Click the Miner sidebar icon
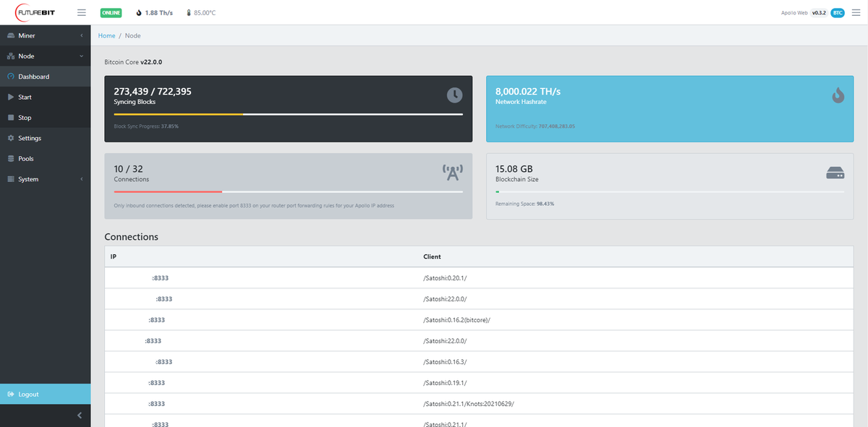The width and height of the screenshot is (868, 427). (11, 35)
